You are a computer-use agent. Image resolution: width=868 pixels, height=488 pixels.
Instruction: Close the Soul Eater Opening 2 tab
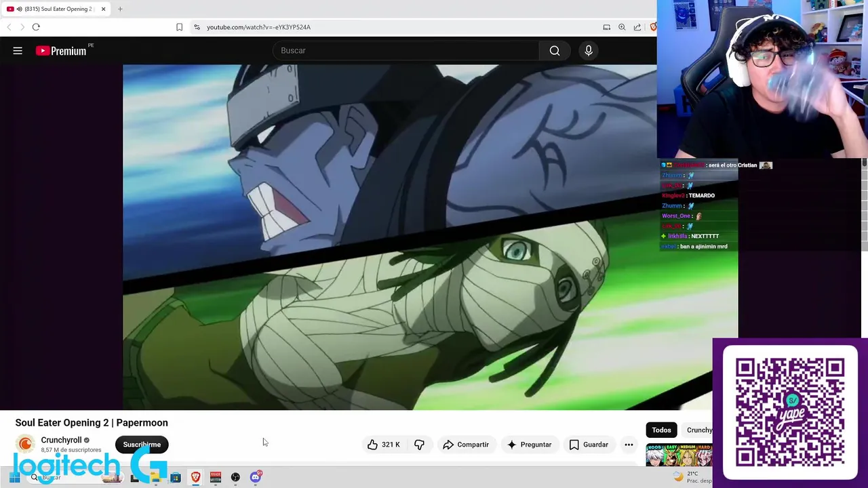click(103, 9)
